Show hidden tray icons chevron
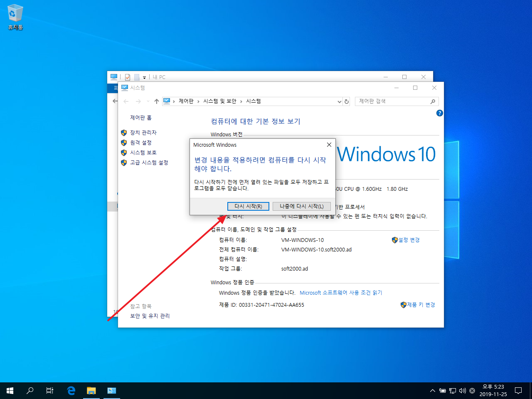Image resolution: width=532 pixels, height=399 pixels. [433, 391]
